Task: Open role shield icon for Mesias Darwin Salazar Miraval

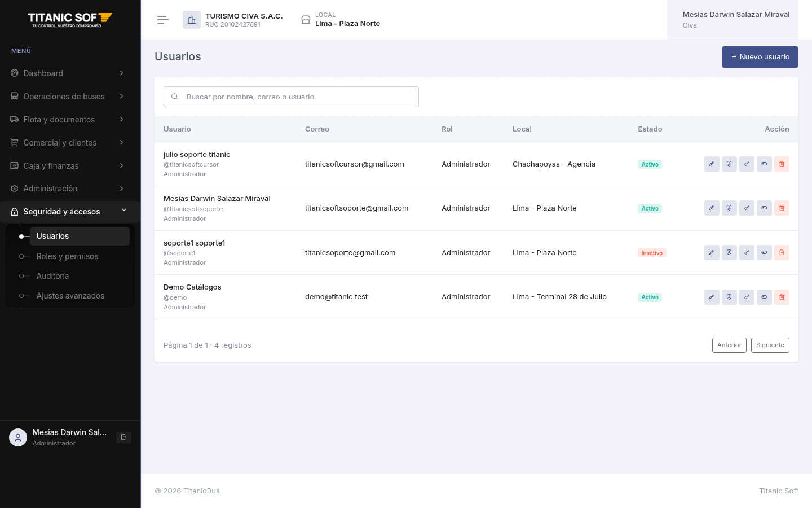Action: tap(729, 208)
